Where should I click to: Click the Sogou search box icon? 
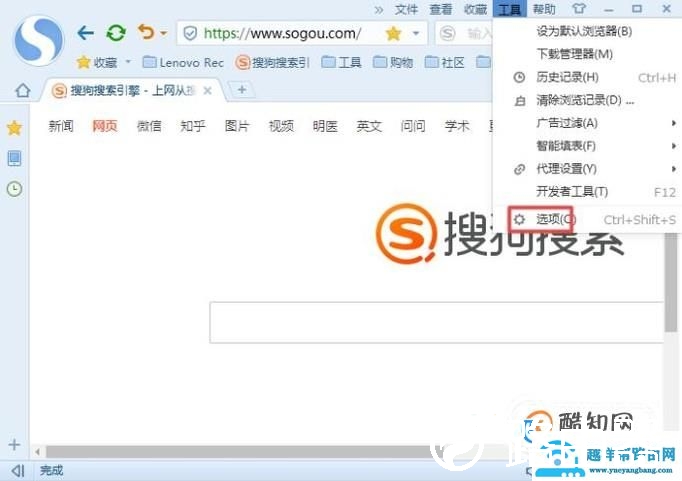tap(448, 33)
